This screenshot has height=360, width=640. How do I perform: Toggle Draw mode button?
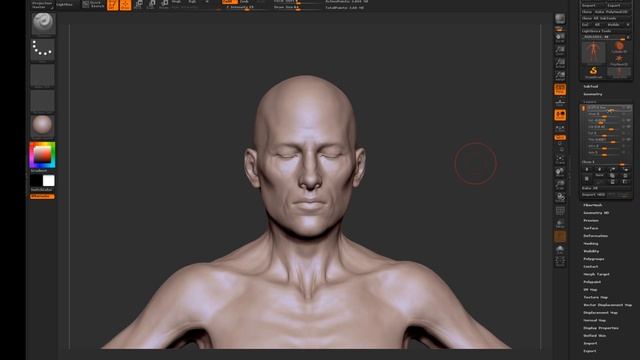point(126,4)
